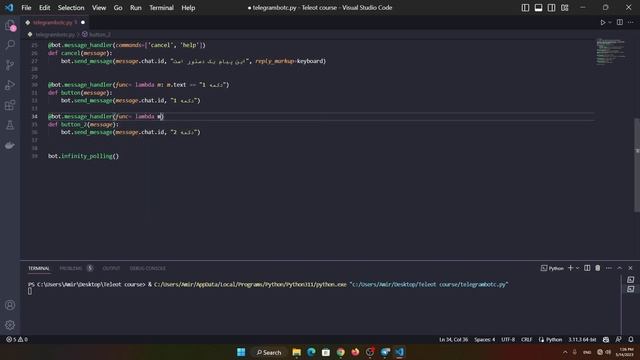Click the editor vertical scrollbar
Screen dimensions: 640x360
637,165
